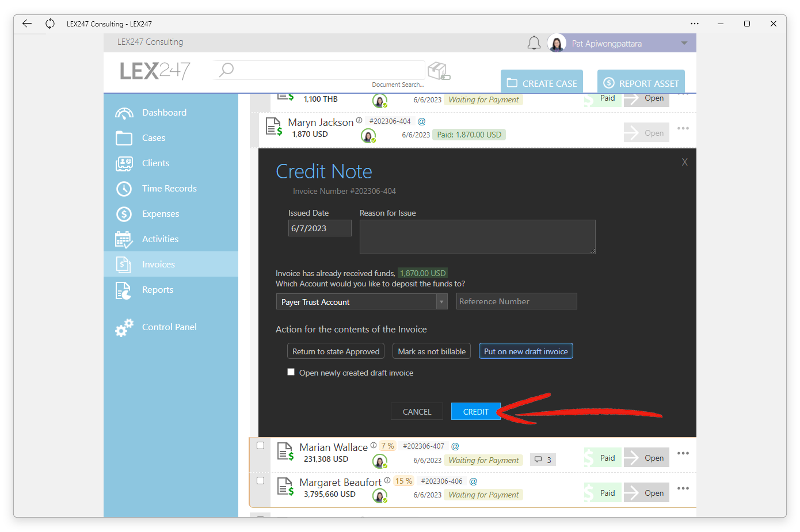800x532 pixels.
Task: Edit the Issued Date field
Action: pos(320,228)
